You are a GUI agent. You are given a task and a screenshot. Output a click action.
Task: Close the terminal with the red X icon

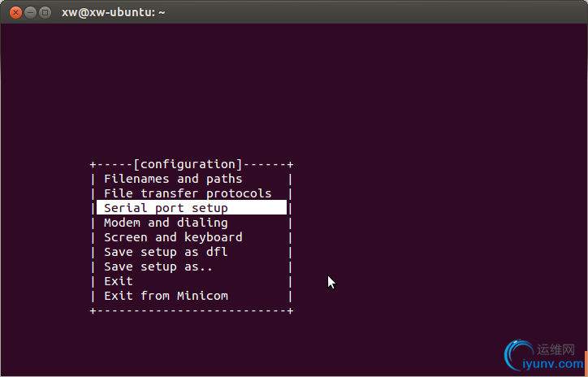[15, 12]
